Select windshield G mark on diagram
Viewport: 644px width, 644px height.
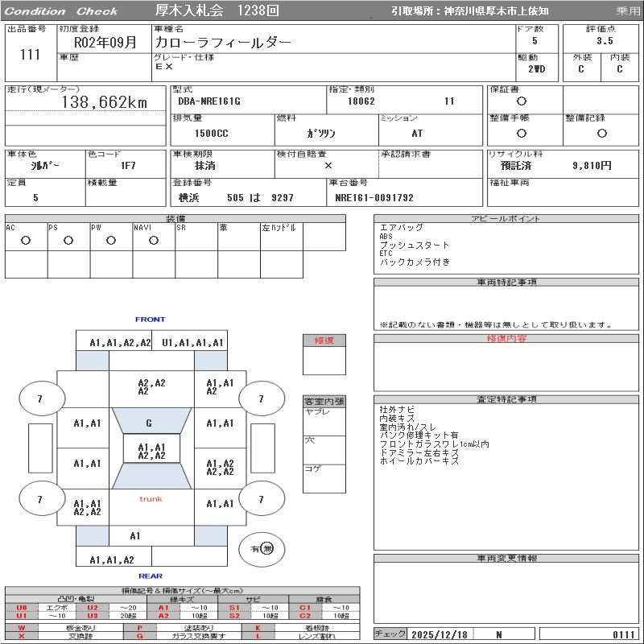click(x=149, y=423)
